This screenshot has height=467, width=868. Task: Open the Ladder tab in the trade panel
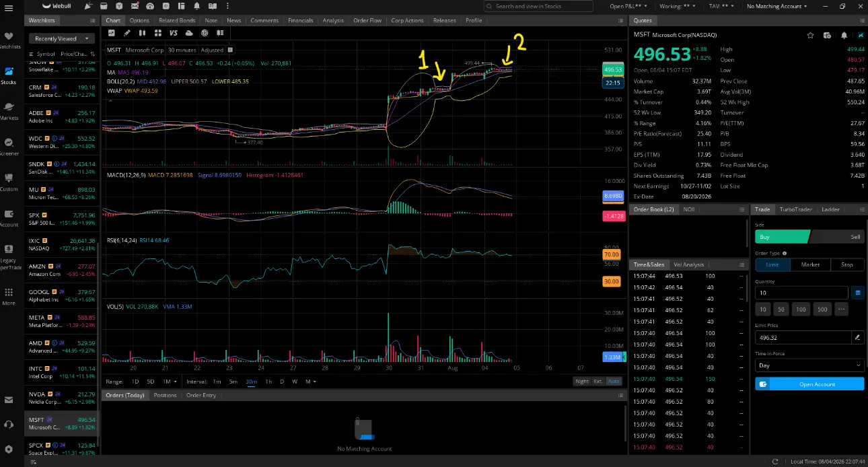[x=830, y=209]
